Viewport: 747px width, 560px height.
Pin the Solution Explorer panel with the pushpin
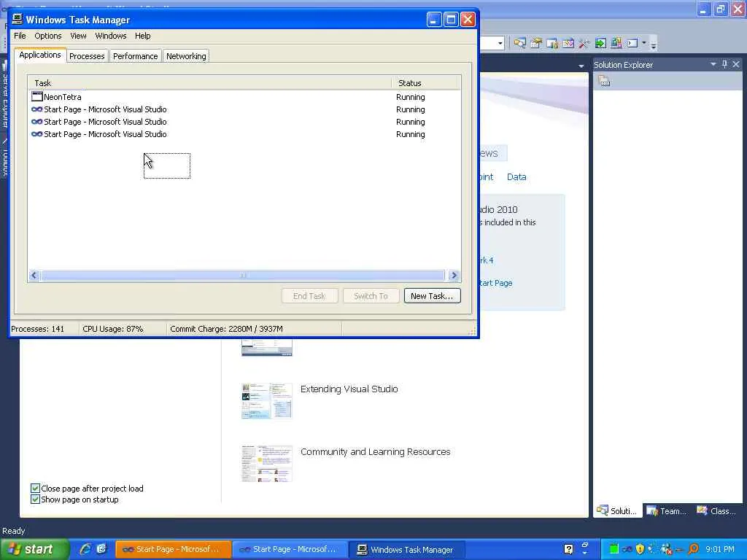[724, 64]
